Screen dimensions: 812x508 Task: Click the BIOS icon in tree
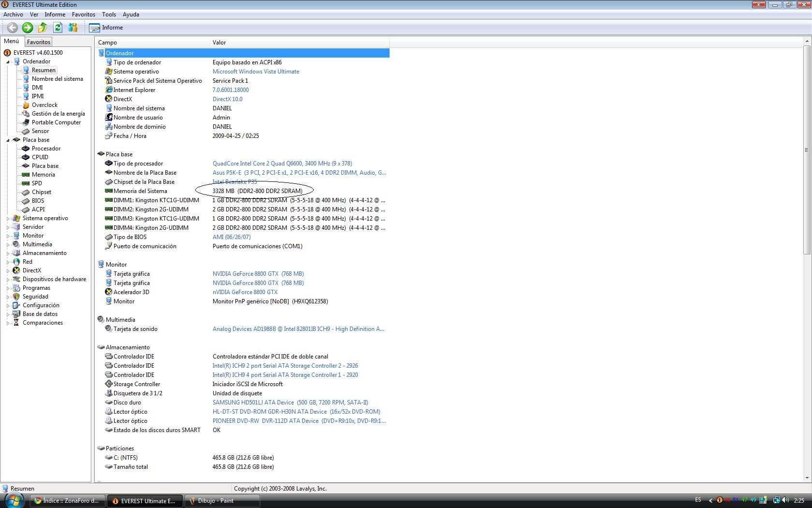click(x=26, y=201)
